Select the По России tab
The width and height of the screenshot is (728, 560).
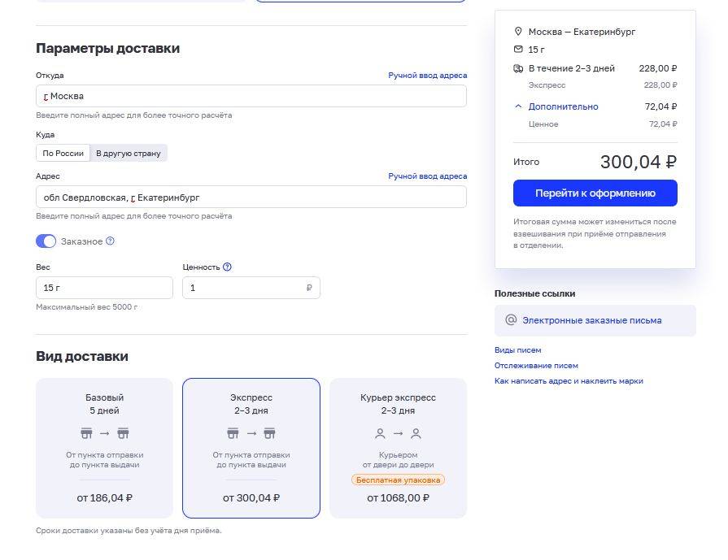pyautogui.click(x=63, y=153)
